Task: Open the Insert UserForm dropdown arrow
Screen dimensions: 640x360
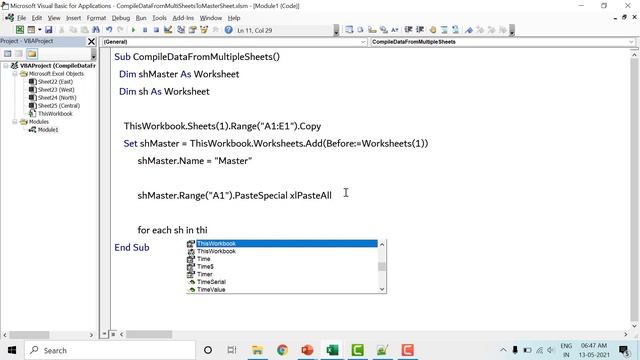Action: click(x=40, y=30)
